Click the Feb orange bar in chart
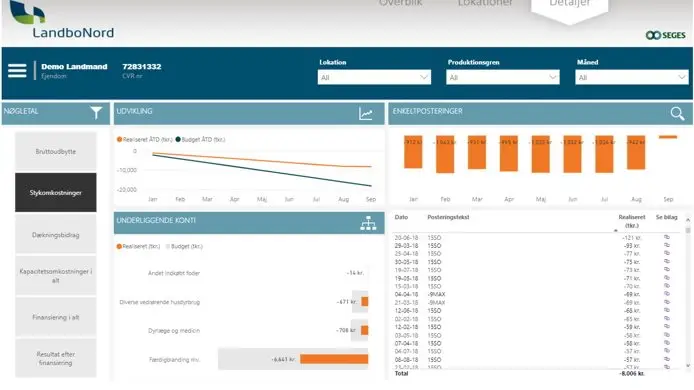 445,154
